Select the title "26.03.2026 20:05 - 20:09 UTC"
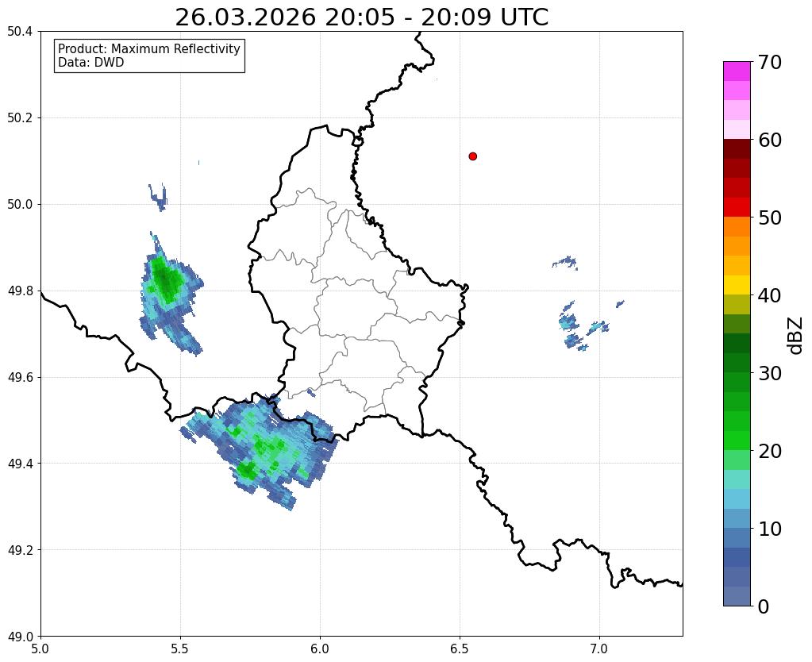 (361, 17)
